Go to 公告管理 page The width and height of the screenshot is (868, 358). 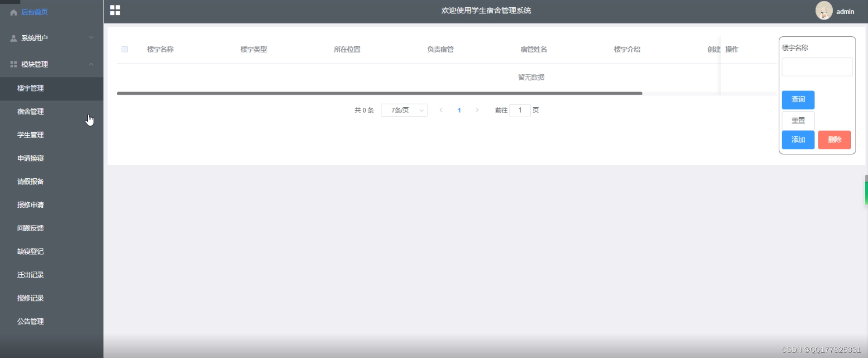(52, 321)
